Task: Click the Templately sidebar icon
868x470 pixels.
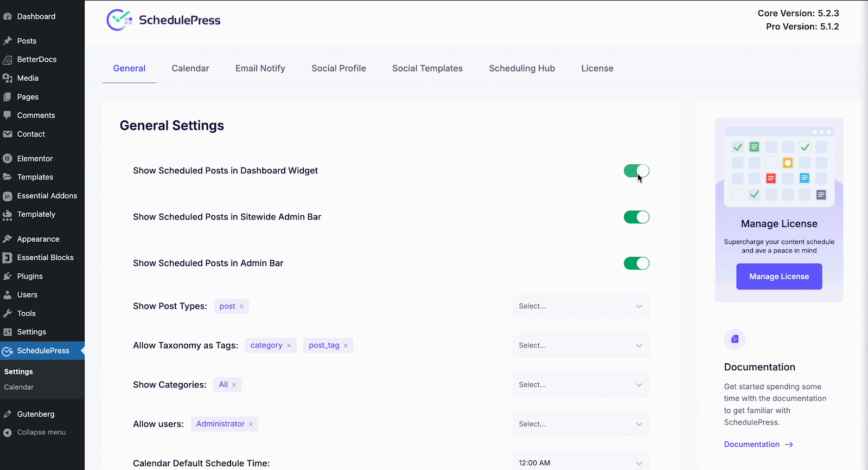Action: (8, 215)
